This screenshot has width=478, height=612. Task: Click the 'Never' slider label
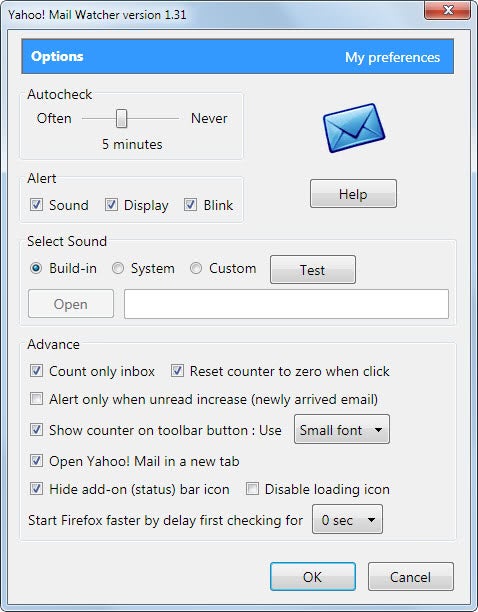tap(209, 118)
